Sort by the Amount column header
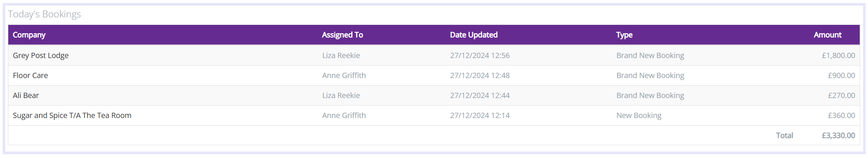The width and height of the screenshot is (868, 158). coord(827,35)
